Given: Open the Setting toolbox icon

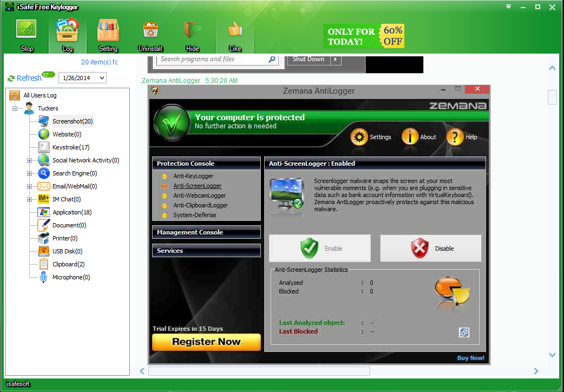Looking at the screenshot, I should coord(108,31).
